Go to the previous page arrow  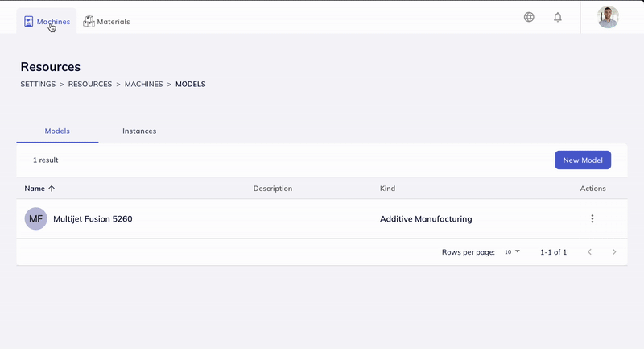pyautogui.click(x=589, y=252)
